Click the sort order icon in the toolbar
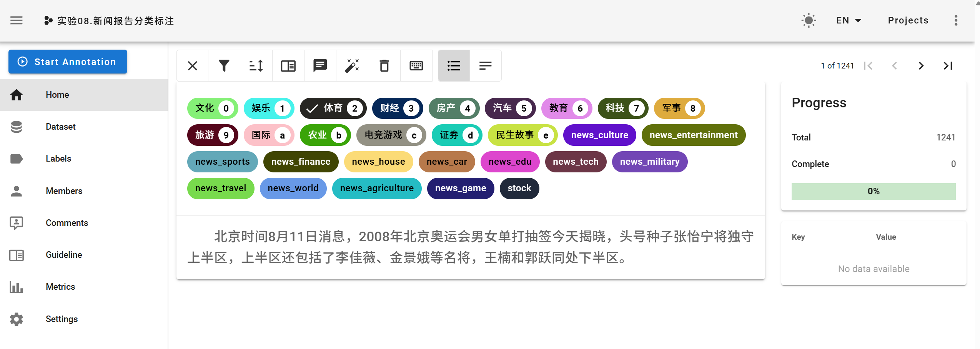 click(256, 65)
